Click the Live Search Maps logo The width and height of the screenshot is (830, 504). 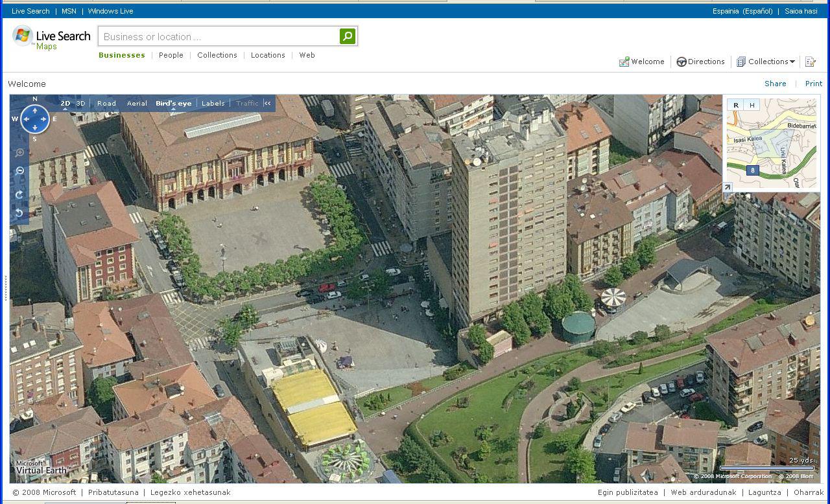tap(51, 38)
